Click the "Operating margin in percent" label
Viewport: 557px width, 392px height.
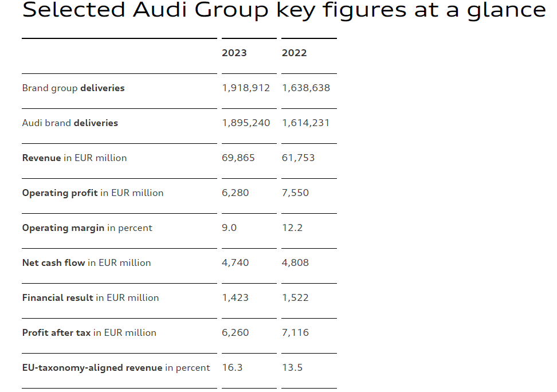[87, 228]
